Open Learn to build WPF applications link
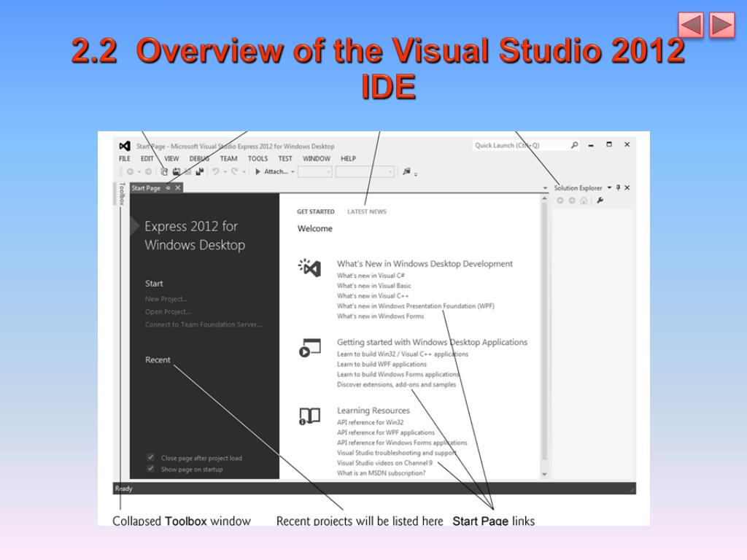Viewport: 747px width, 560px height. click(382, 365)
